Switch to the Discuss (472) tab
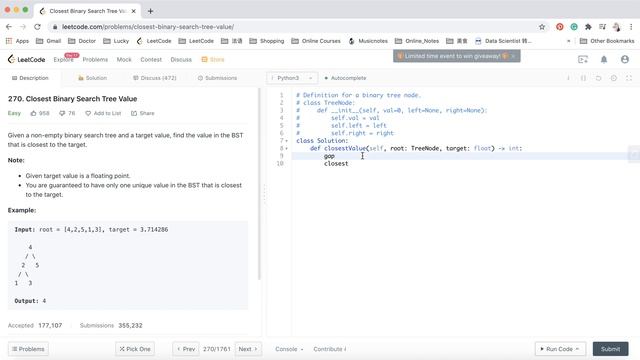The width and height of the screenshot is (640, 360). click(x=155, y=78)
